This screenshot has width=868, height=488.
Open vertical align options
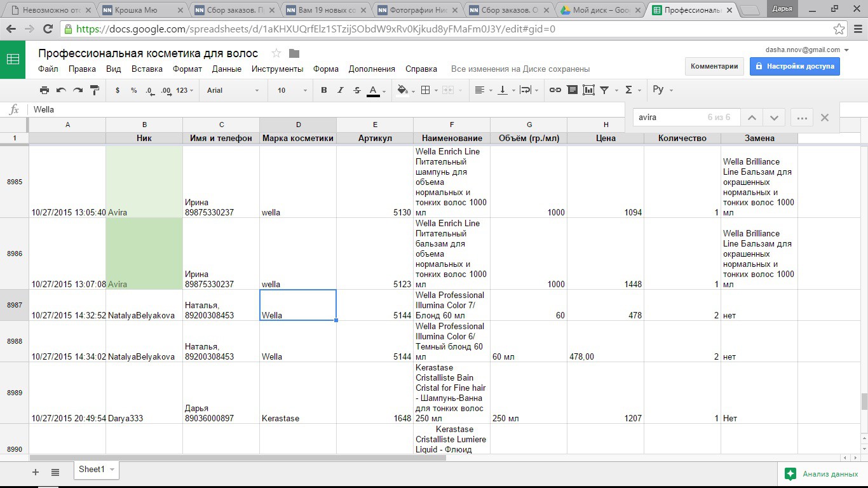[x=506, y=90]
